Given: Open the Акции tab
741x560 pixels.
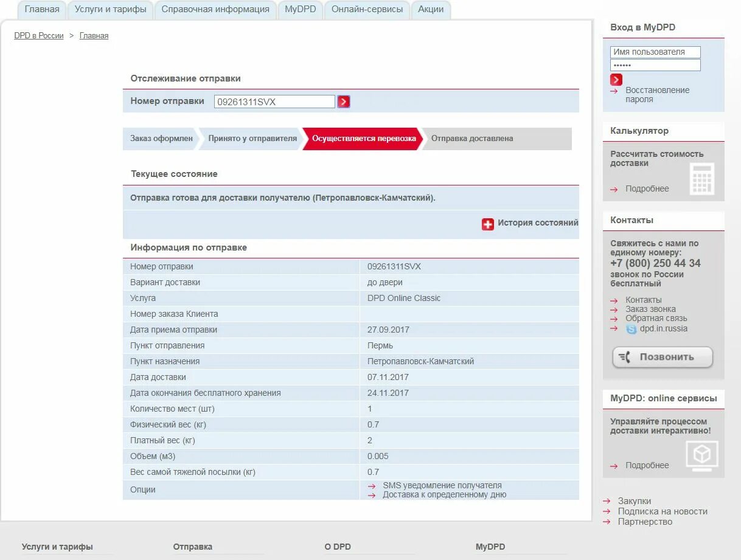Looking at the screenshot, I should tap(431, 9).
